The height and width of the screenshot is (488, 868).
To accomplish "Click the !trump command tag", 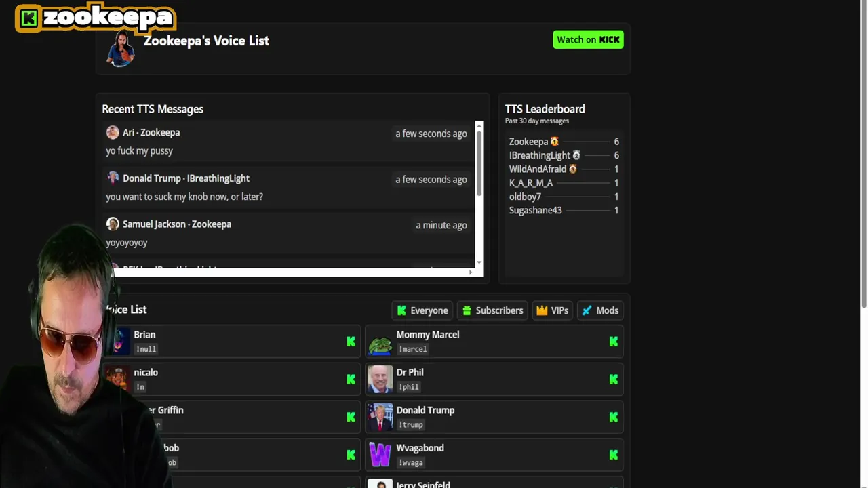I will [x=411, y=425].
